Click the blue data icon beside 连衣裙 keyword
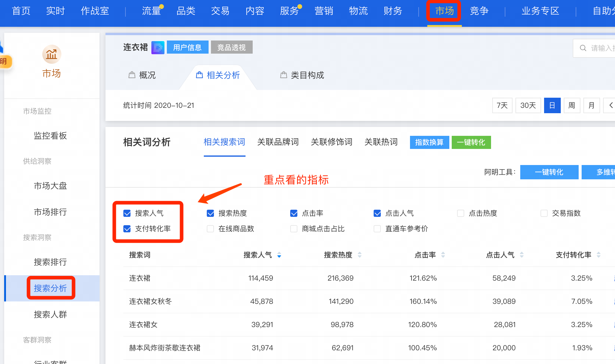615x364 pixels. point(158,47)
